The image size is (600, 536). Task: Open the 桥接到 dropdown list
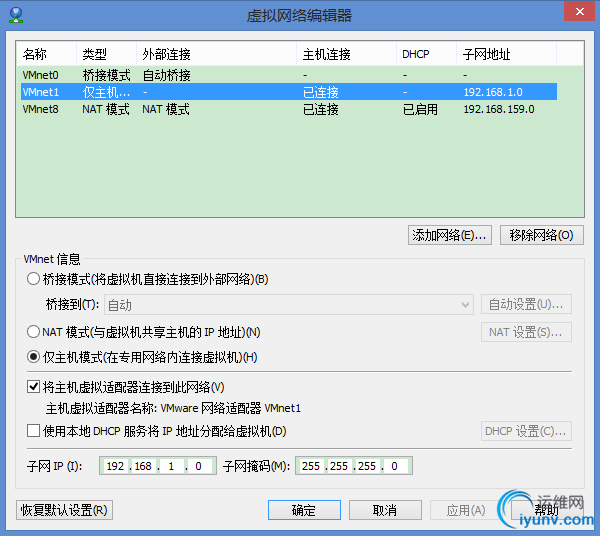click(289, 305)
